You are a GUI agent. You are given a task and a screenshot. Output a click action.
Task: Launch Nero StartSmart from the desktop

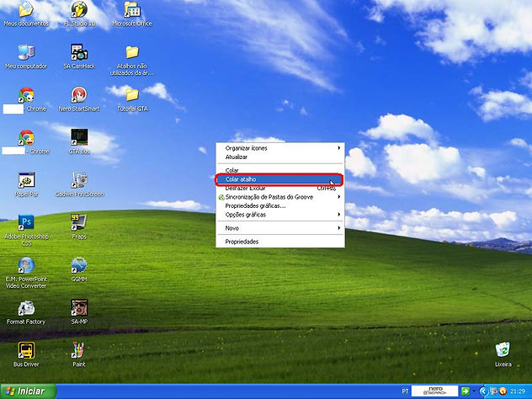79,99
